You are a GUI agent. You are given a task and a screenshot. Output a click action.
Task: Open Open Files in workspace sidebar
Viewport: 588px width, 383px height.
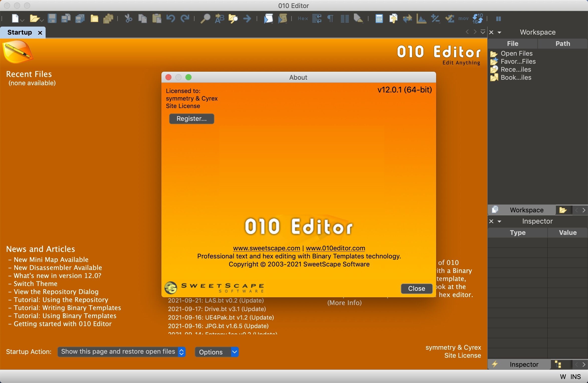[x=516, y=53]
